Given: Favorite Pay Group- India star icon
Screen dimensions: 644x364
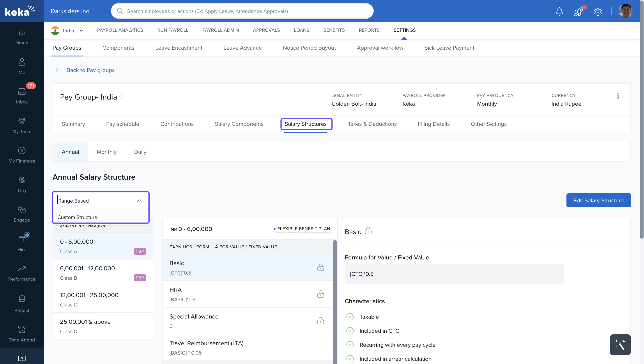Looking at the screenshot, I should point(122,97).
